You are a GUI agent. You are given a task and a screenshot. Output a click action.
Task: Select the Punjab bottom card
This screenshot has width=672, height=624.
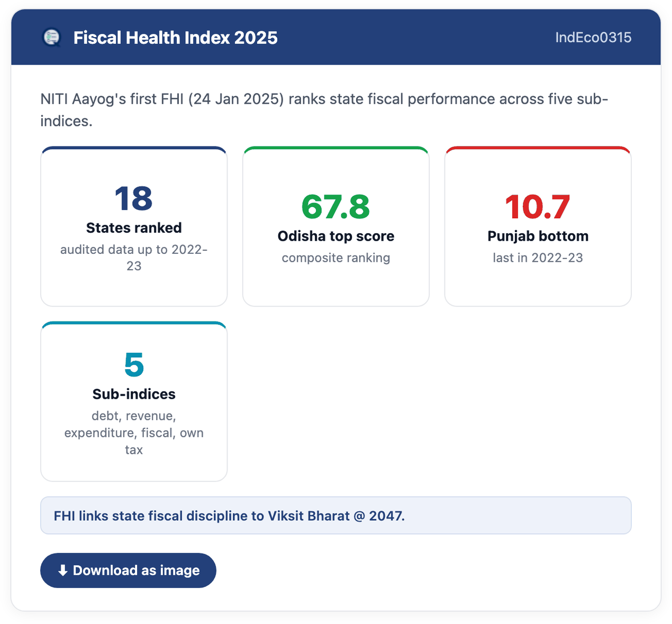pos(538,226)
